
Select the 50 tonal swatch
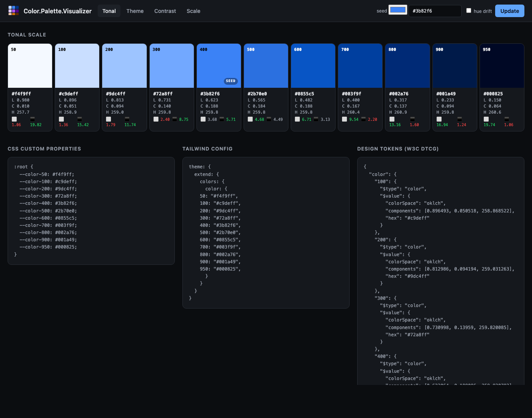(30, 66)
